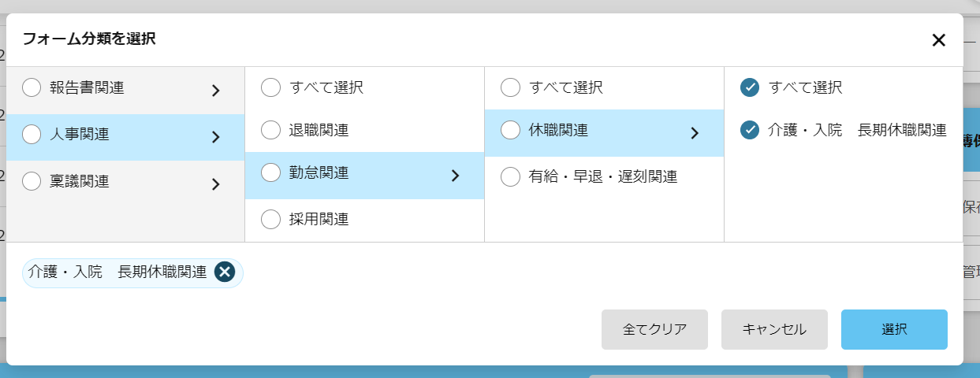Uncheck すべて選択 in the rightmost column

pyautogui.click(x=750, y=87)
